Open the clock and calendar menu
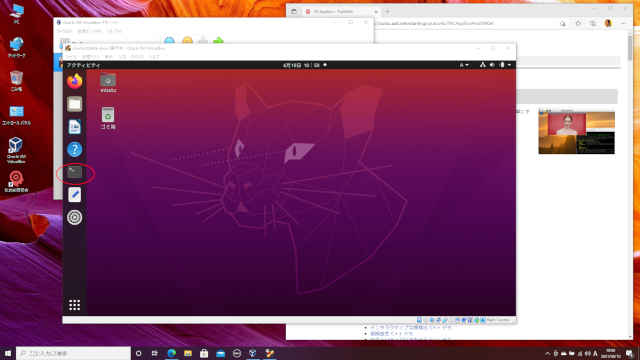The height and width of the screenshot is (360, 640). pyautogui.click(x=302, y=65)
